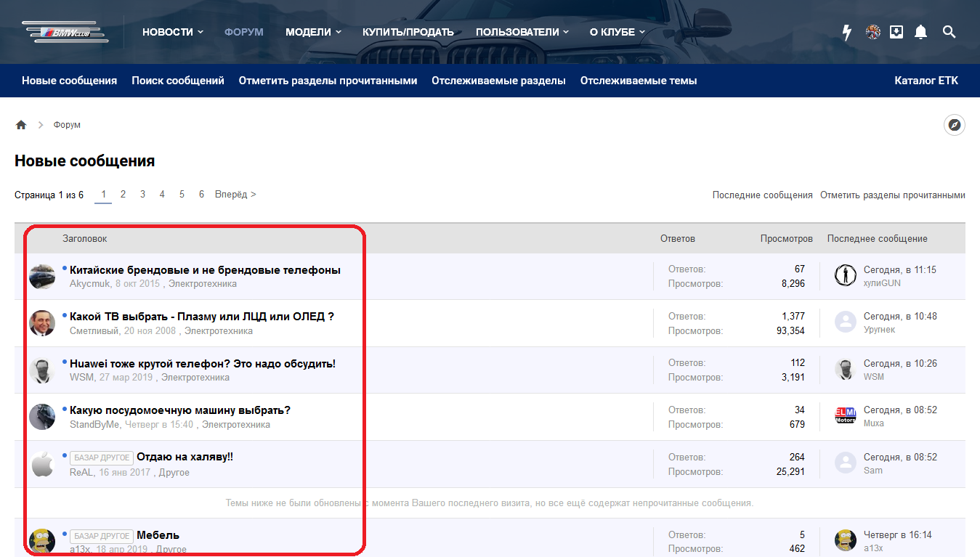This screenshot has height=557, width=980.
Task: Expand the ПОЛЬЗОВАТЕЛИ dropdown menu
Action: (522, 32)
